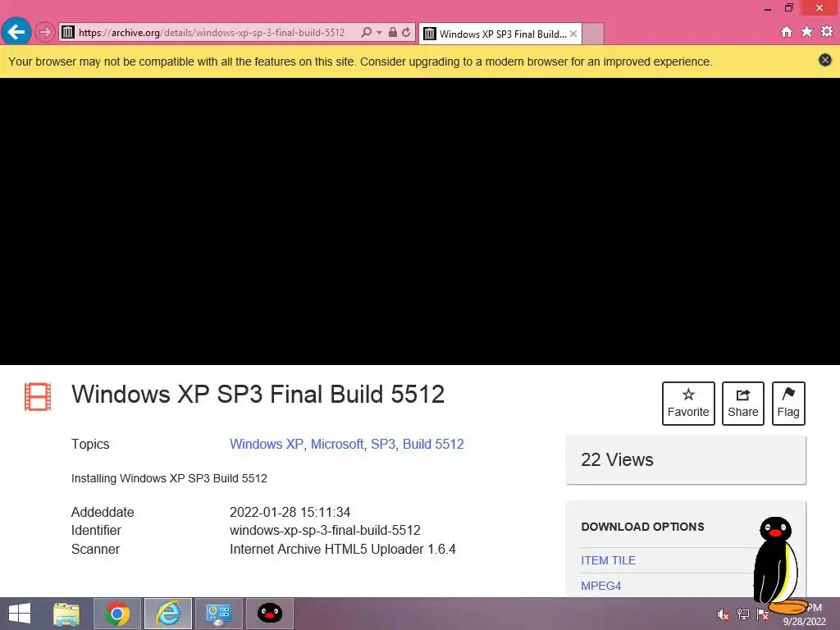Viewport: 840px width, 630px height.
Task: Click the address bar URL field
Action: coord(212,33)
